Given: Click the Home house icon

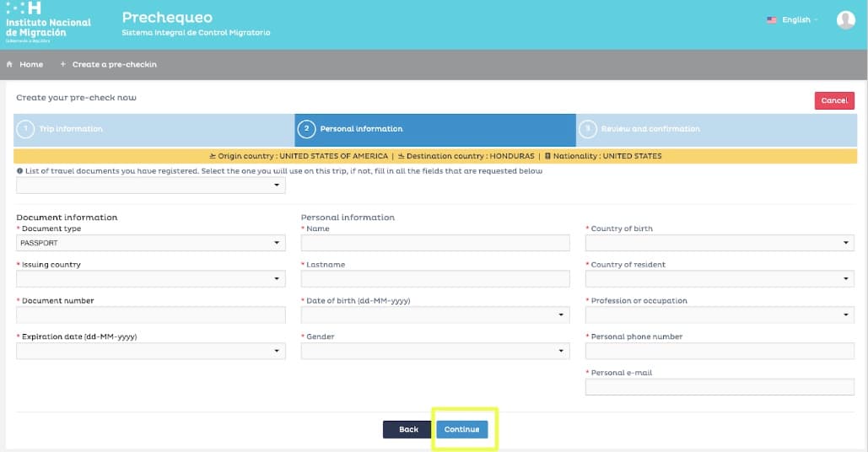Looking at the screenshot, I should (10, 64).
